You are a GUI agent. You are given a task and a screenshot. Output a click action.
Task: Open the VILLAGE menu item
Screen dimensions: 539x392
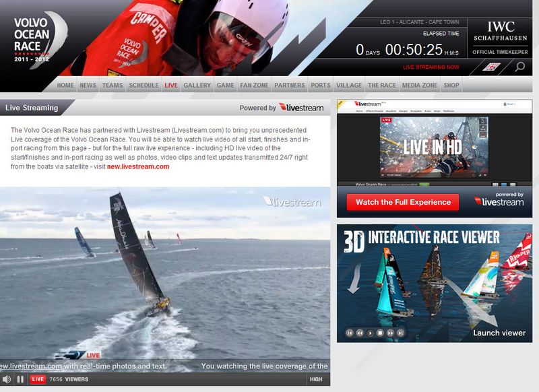349,85
